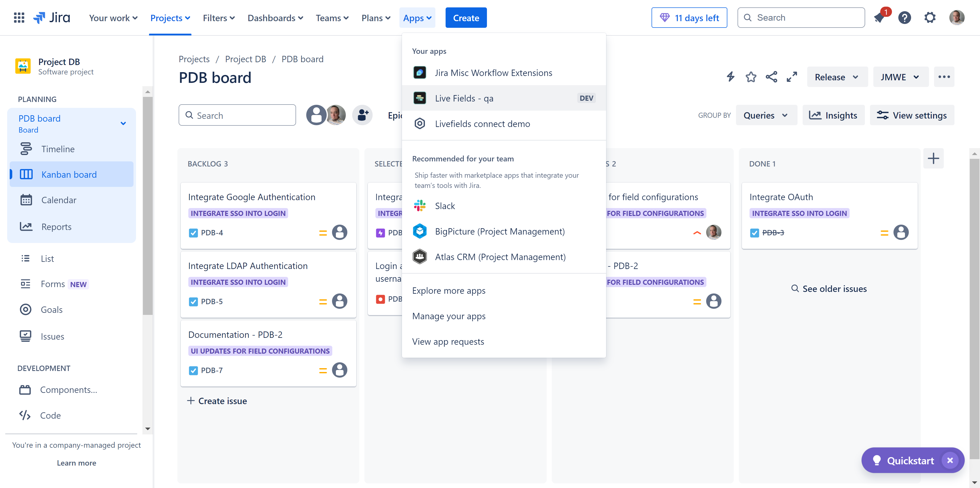Choose Explore more apps
The width and height of the screenshot is (980, 488).
[504, 291]
